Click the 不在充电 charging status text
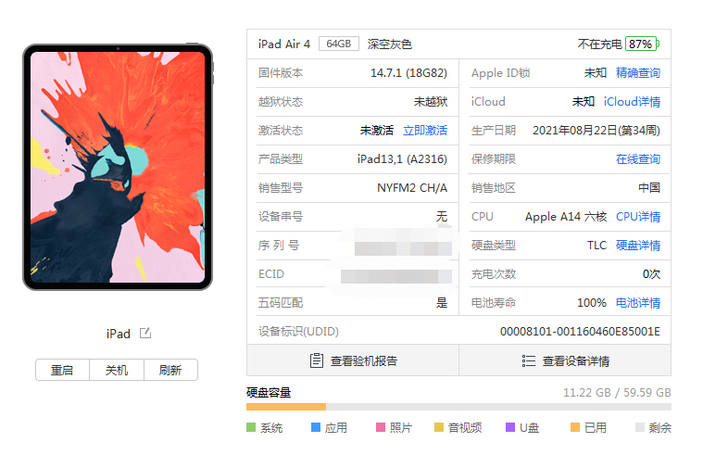The width and height of the screenshot is (728, 455). [x=599, y=44]
